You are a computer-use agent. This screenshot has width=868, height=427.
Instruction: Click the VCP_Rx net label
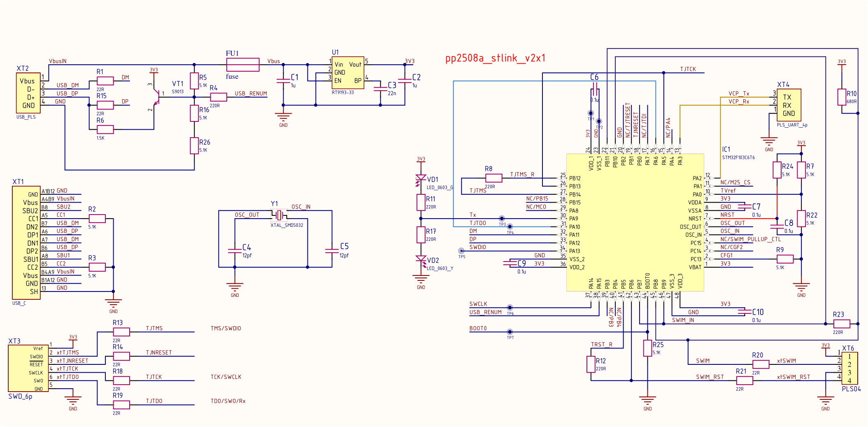coord(739,102)
